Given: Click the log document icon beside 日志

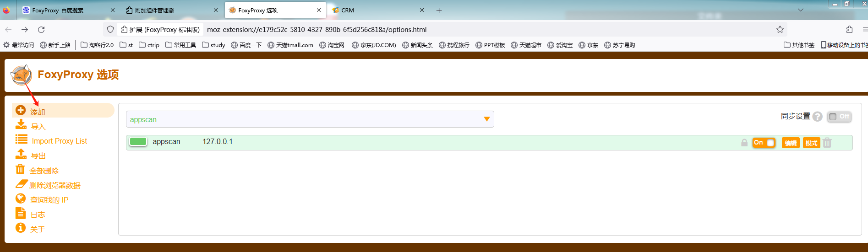Looking at the screenshot, I should [21, 213].
